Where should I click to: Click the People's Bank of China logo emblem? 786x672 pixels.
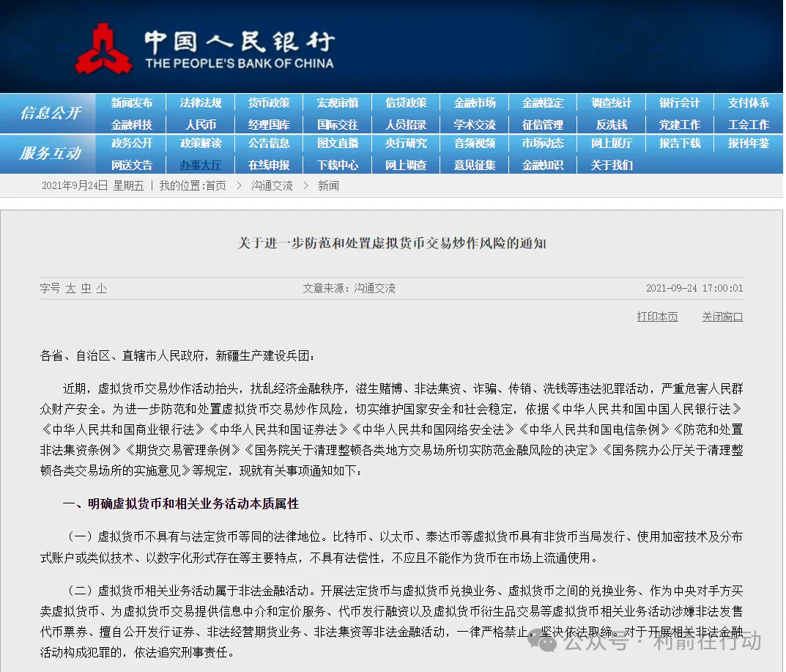pos(104,49)
